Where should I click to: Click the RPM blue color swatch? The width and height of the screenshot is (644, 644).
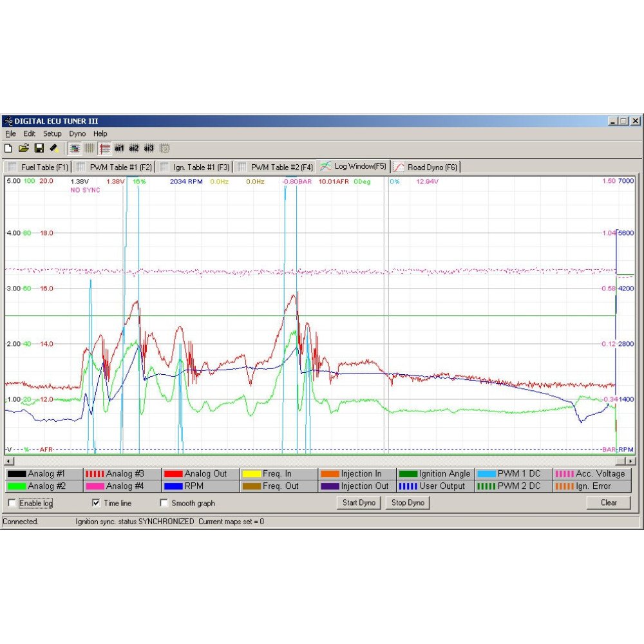point(174,486)
